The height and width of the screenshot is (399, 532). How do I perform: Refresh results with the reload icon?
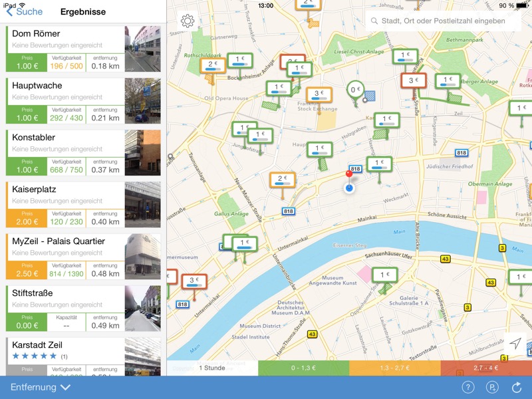(x=517, y=387)
